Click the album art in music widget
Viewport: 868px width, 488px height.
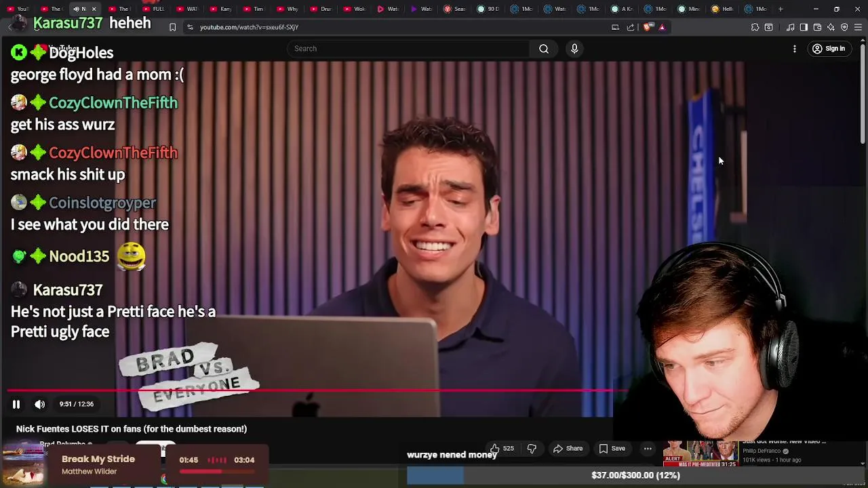23,465
